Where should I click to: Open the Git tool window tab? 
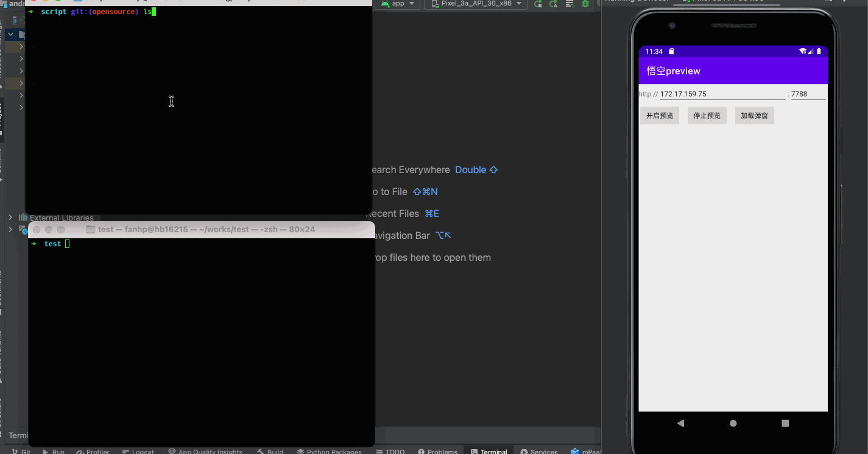tap(21, 452)
